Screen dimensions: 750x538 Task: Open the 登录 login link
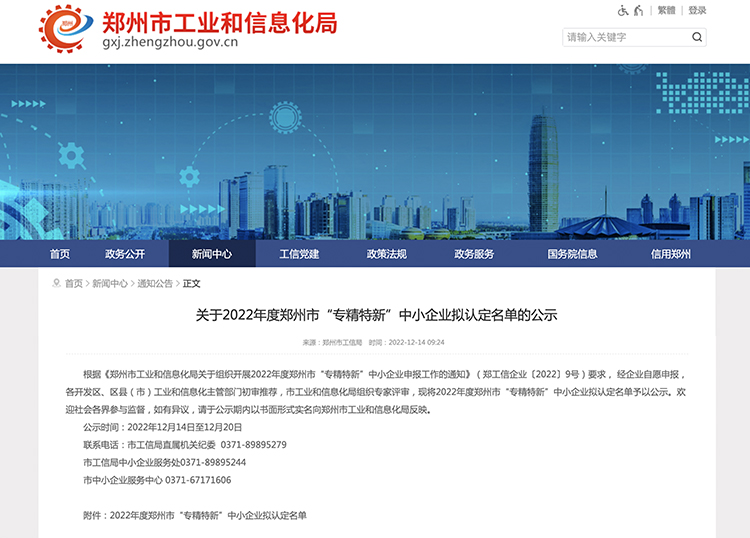pyautogui.click(x=697, y=11)
